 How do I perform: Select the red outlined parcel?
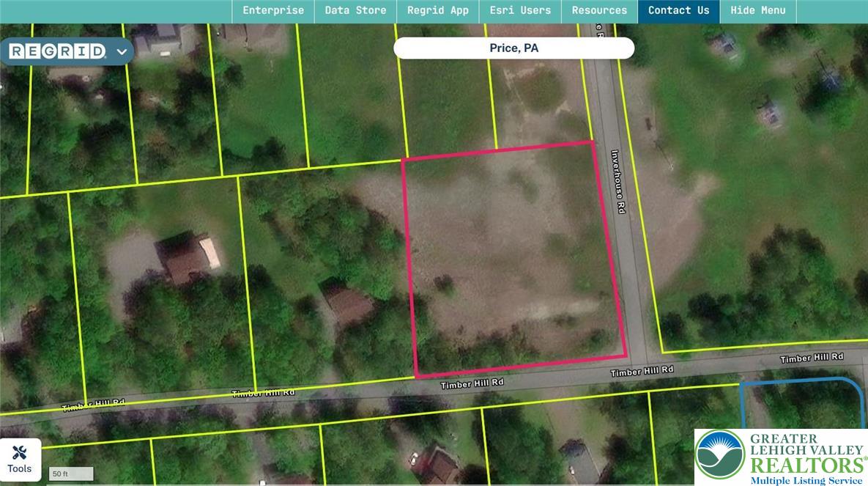[513, 257]
